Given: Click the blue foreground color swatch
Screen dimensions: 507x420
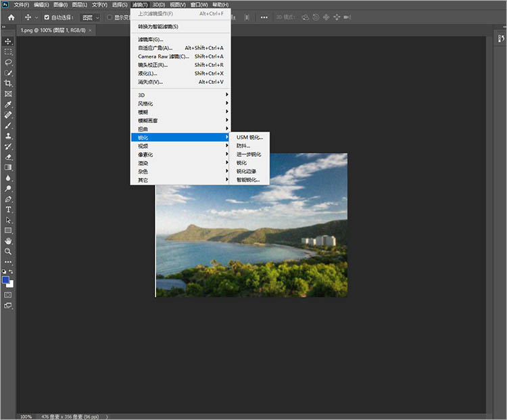Looking at the screenshot, I should [x=5, y=280].
